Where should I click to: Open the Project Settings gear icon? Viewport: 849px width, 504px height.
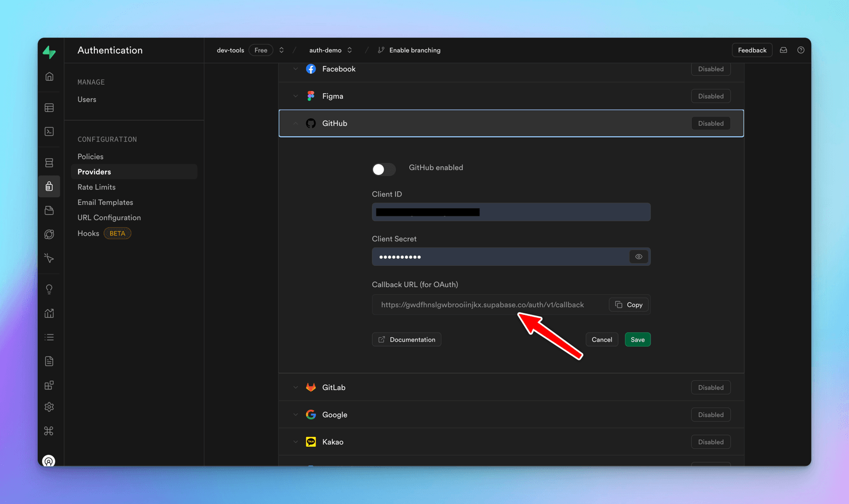click(49, 407)
